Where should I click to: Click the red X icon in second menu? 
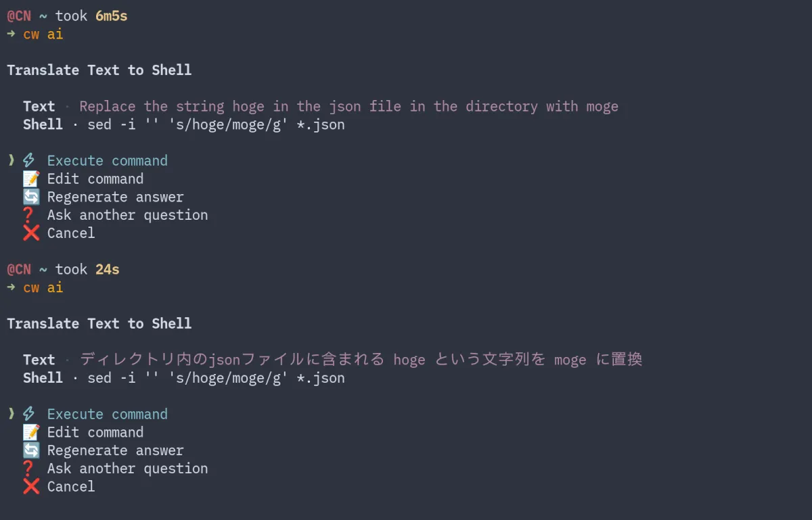(x=31, y=487)
